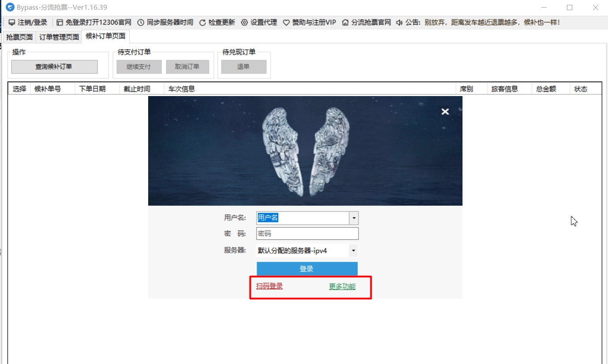Click 退单 button

point(244,67)
